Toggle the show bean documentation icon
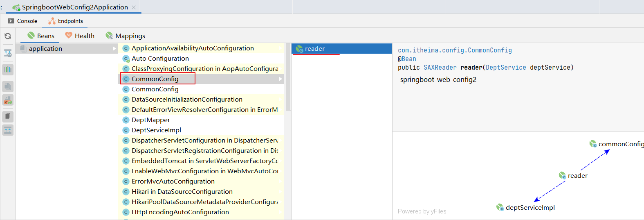The width and height of the screenshot is (644, 220). (x=8, y=117)
